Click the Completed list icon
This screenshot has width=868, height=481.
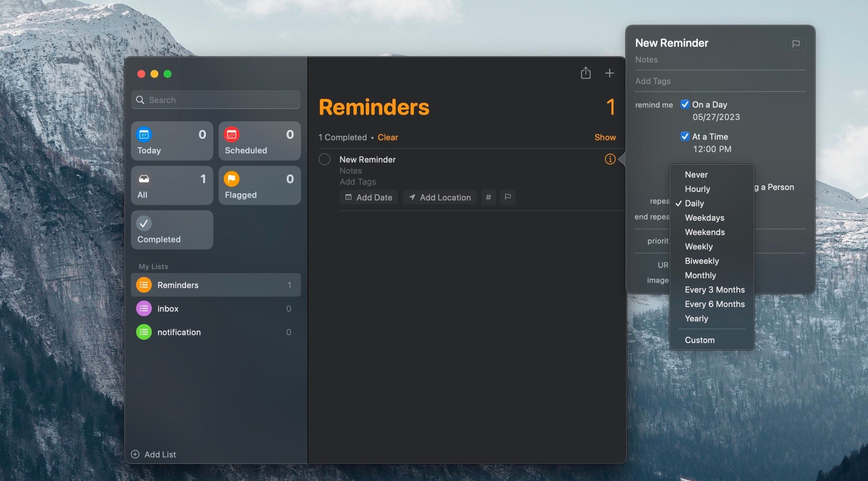pyautogui.click(x=144, y=223)
